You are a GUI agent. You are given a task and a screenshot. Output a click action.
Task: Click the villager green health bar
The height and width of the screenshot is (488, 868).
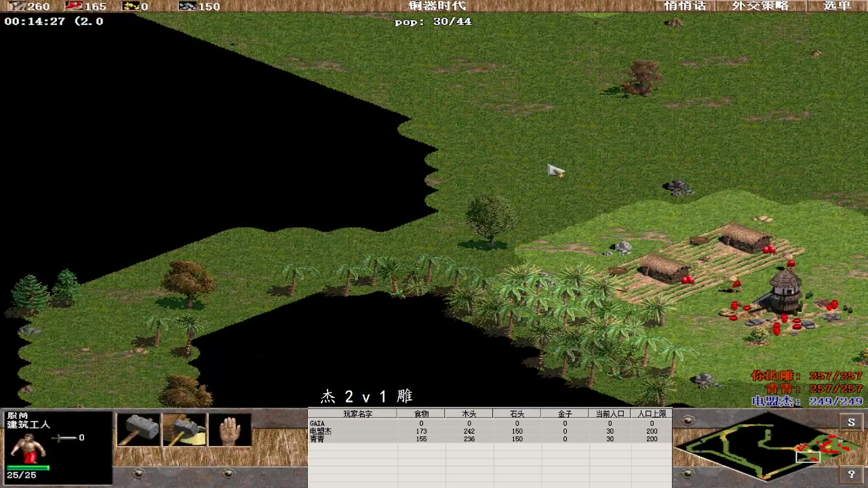28,468
